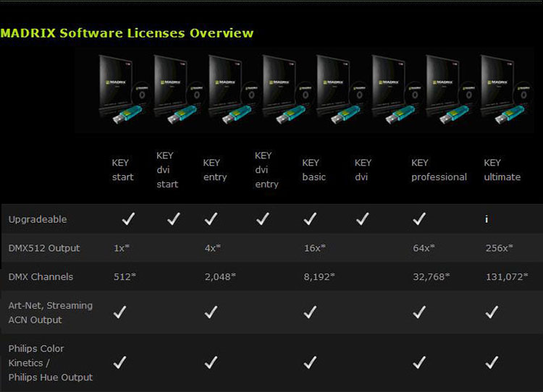This screenshot has height=392, width=543.
Task: Select the 'KEY dvi start' column header
Action: pyautogui.click(x=167, y=170)
